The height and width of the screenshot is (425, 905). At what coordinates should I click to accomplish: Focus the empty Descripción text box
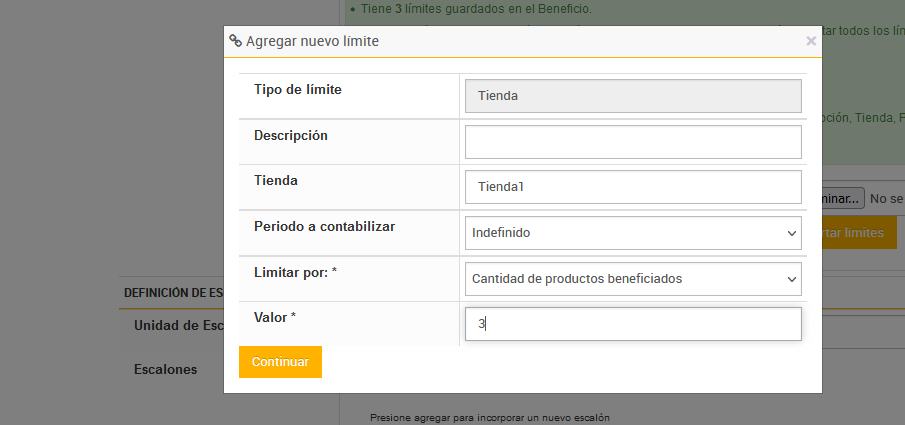pyautogui.click(x=633, y=142)
